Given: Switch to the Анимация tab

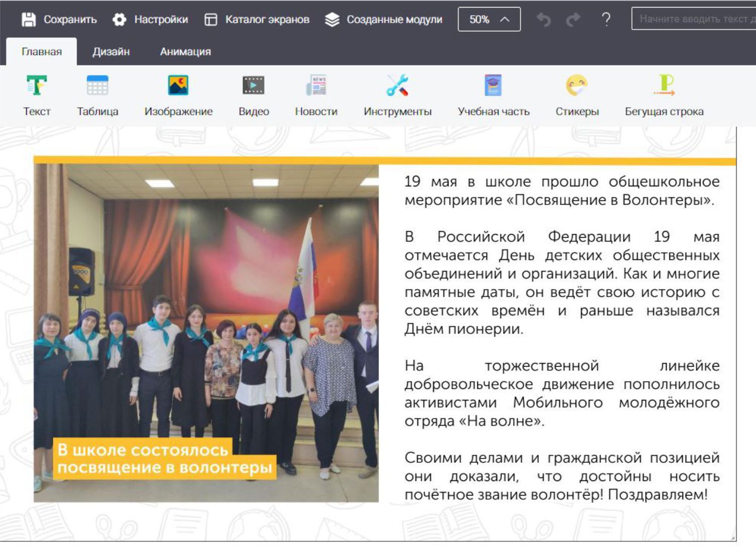Looking at the screenshot, I should click(185, 51).
